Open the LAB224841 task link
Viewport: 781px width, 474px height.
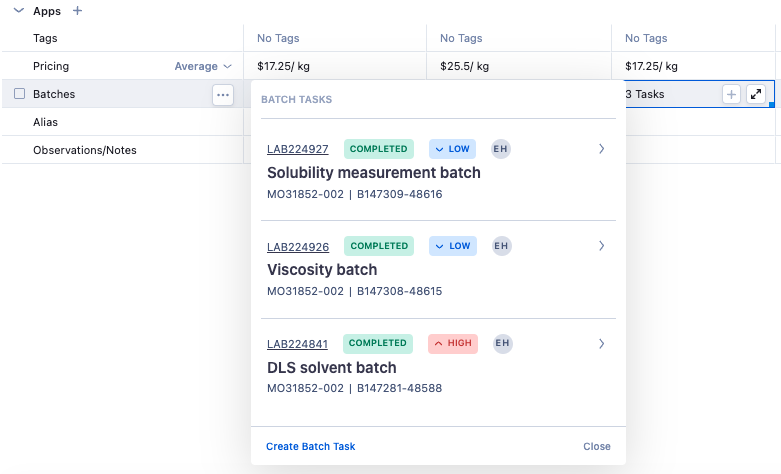(297, 344)
